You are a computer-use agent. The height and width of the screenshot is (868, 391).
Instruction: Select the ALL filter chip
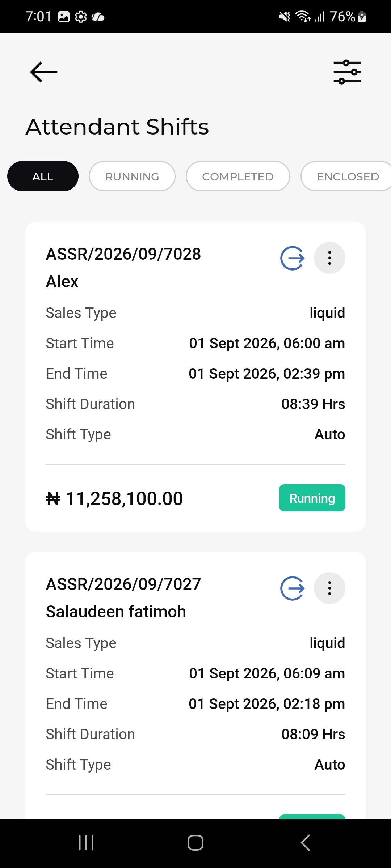click(x=43, y=176)
